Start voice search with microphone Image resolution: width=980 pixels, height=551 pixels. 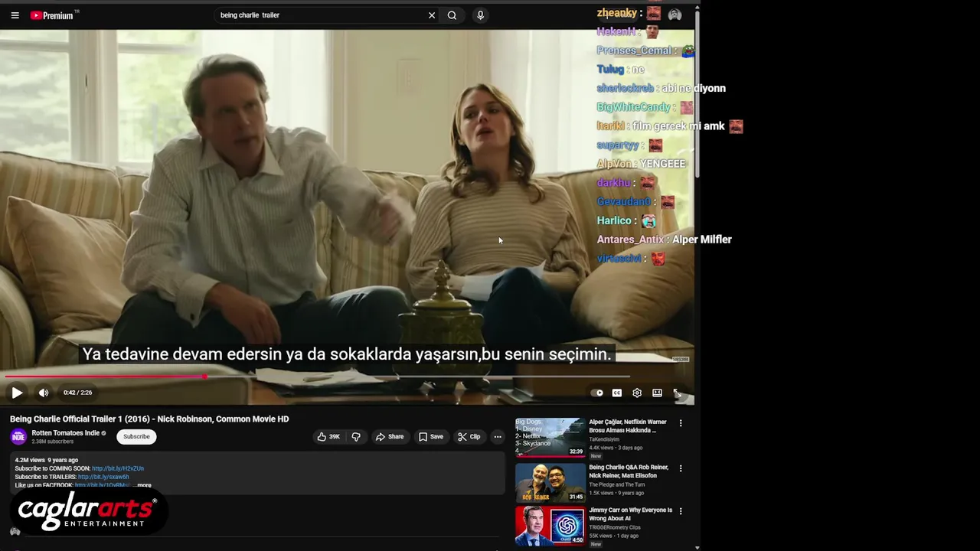[480, 15]
